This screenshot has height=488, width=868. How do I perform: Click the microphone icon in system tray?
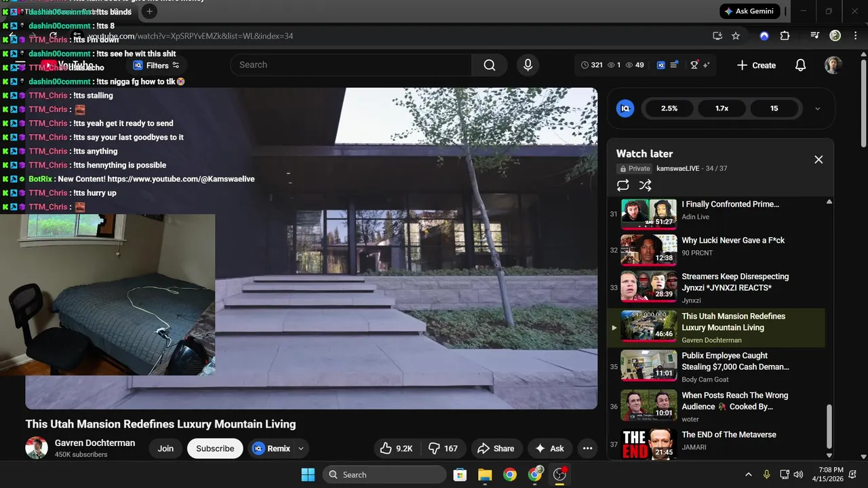pyautogui.click(x=767, y=474)
